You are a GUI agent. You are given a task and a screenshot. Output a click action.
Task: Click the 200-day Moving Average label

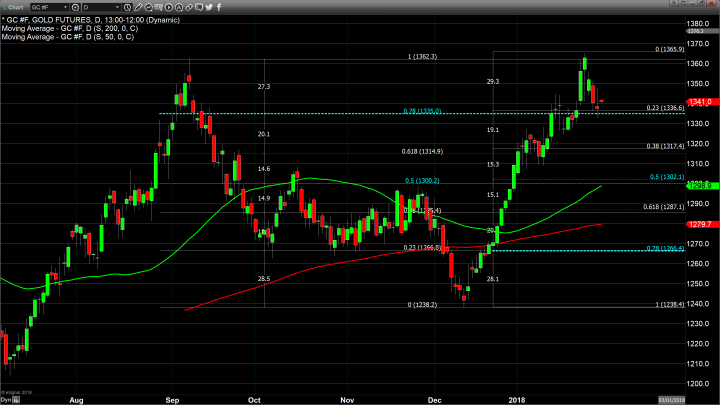[x=69, y=27]
